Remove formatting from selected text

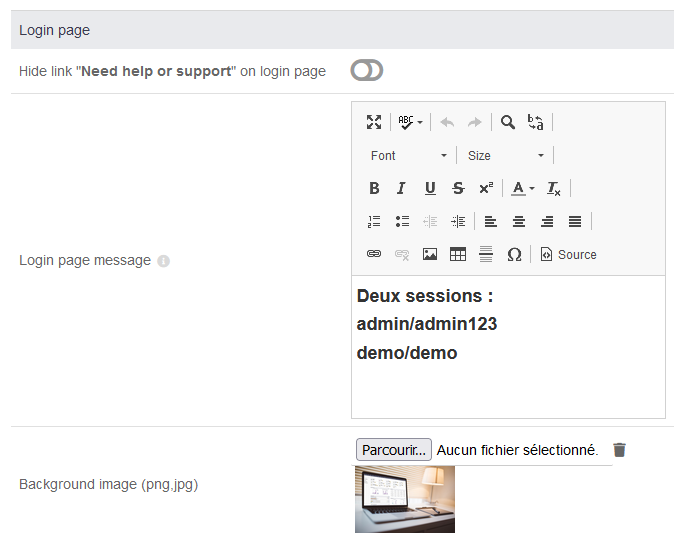pyautogui.click(x=554, y=188)
